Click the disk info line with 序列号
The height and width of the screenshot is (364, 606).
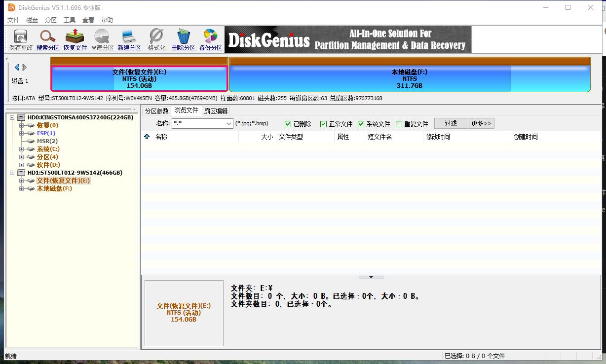coord(197,98)
